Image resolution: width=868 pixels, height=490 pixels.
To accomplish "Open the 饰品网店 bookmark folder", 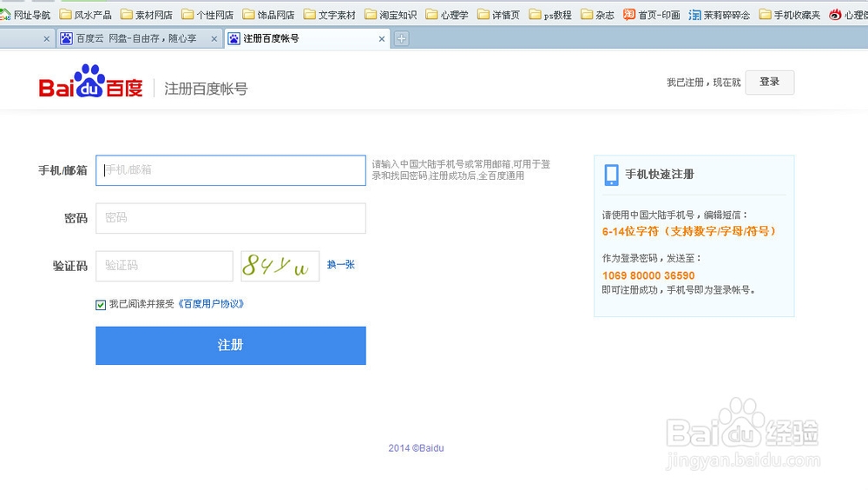I will 268,15.
